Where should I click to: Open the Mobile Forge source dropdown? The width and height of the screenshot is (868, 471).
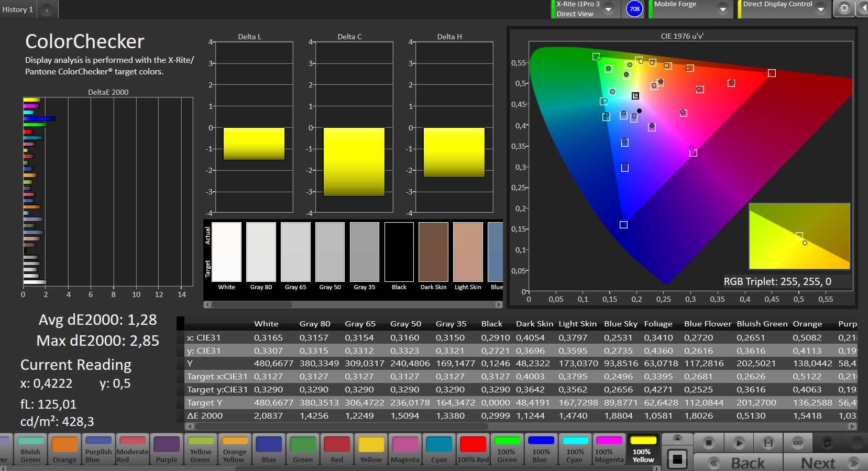click(723, 9)
